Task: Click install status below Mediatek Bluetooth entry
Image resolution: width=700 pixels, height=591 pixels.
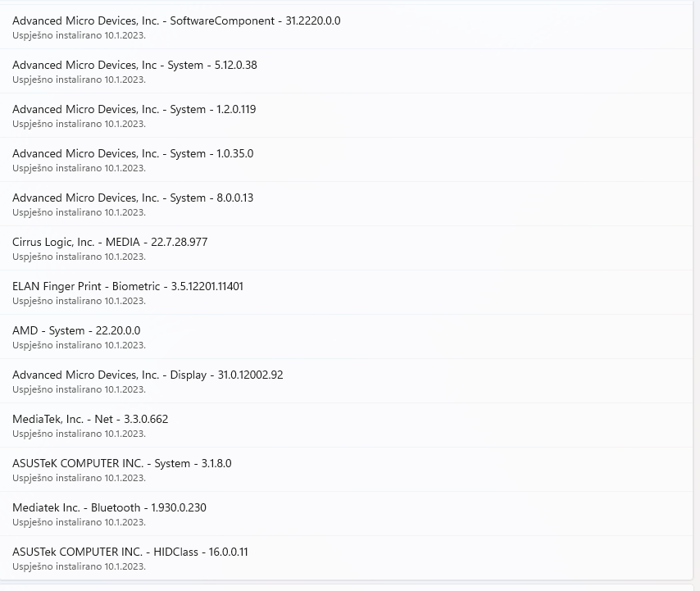Action: pos(79,522)
